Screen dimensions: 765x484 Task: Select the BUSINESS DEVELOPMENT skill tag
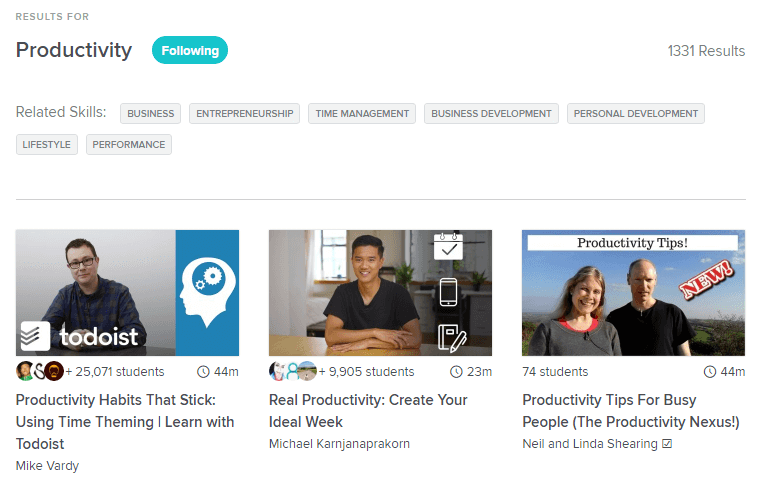pos(491,113)
